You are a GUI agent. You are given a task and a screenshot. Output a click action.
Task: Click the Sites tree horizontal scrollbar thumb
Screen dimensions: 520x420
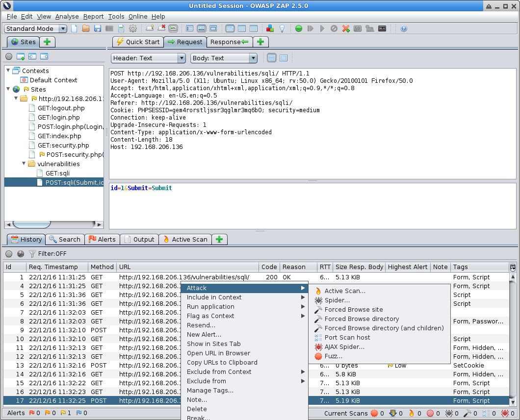tap(32, 224)
